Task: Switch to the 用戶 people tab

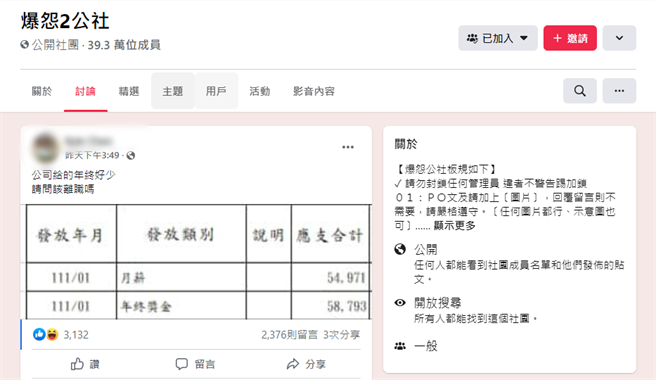Action: coord(216,91)
